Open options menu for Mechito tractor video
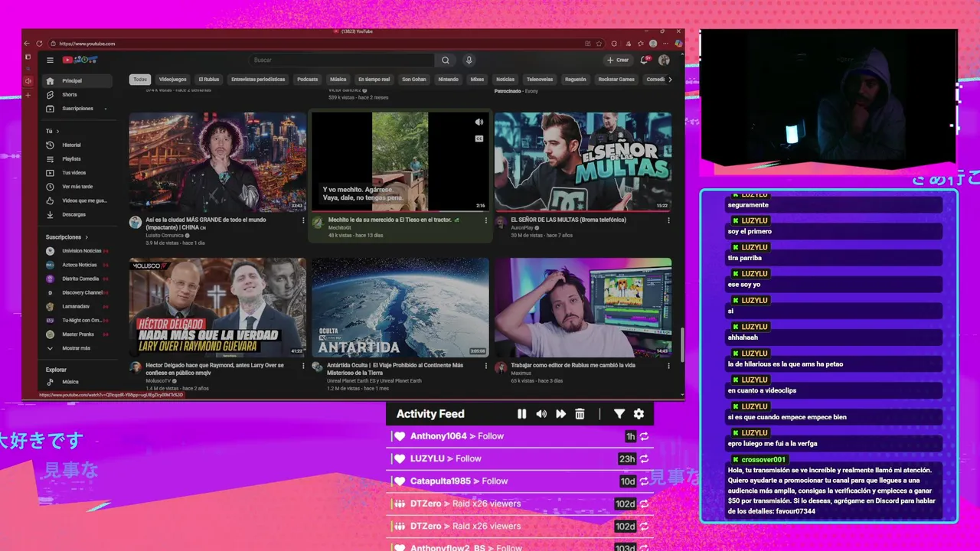The height and width of the screenshot is (551, 980). point(485,220)
